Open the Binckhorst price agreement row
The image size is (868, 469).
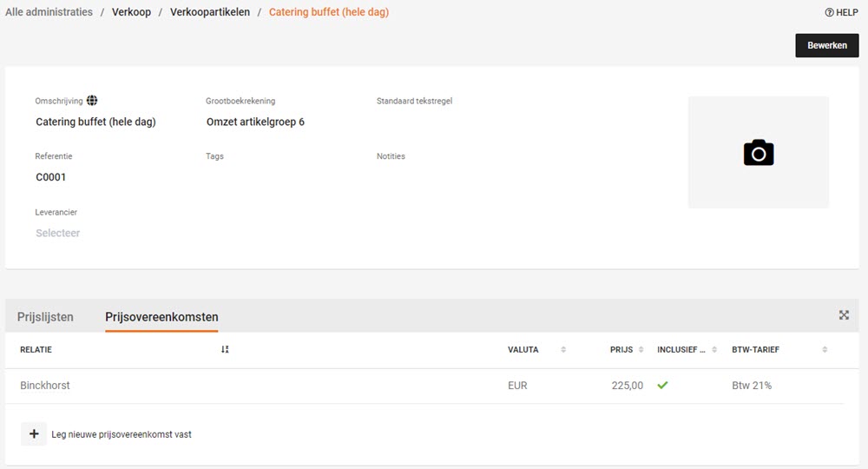(x=424, y=386)
